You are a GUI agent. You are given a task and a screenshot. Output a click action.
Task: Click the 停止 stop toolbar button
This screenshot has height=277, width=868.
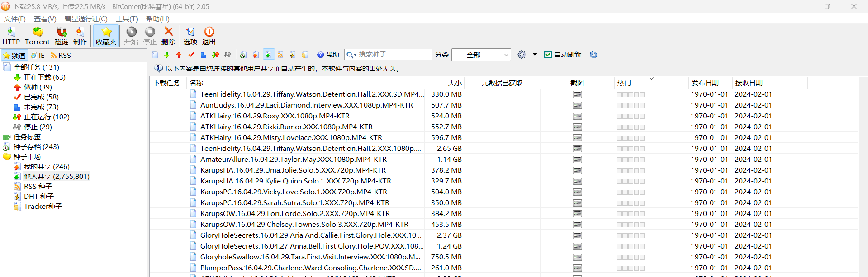click(150, 36)
